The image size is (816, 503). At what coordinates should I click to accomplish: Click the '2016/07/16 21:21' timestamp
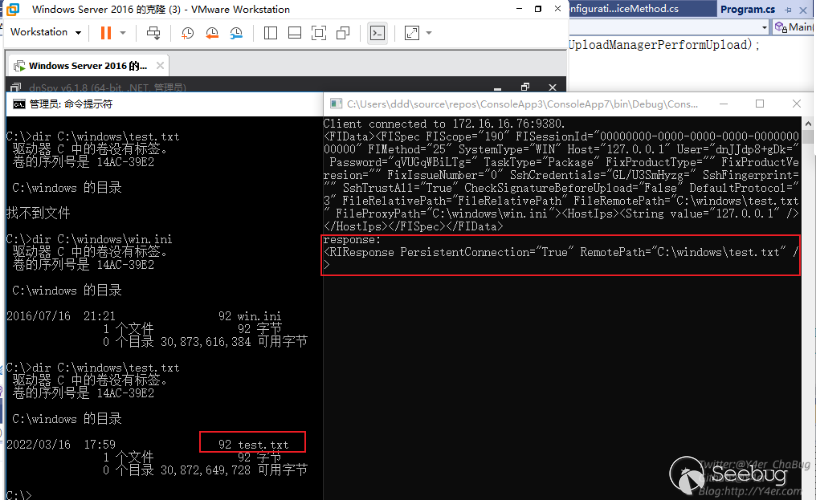point(61,316)
